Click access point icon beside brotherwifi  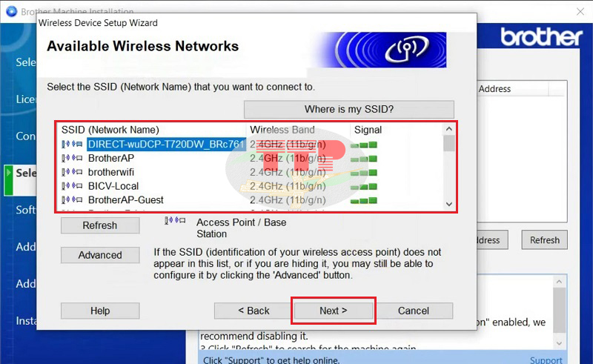pyautogui.click(x=72, y=172)
